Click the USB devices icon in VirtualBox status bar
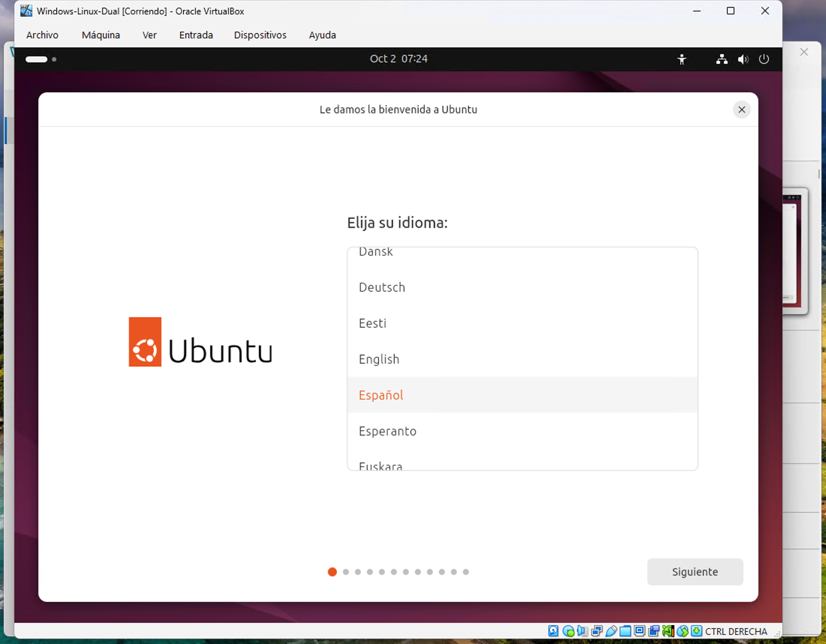 (611, 631)
